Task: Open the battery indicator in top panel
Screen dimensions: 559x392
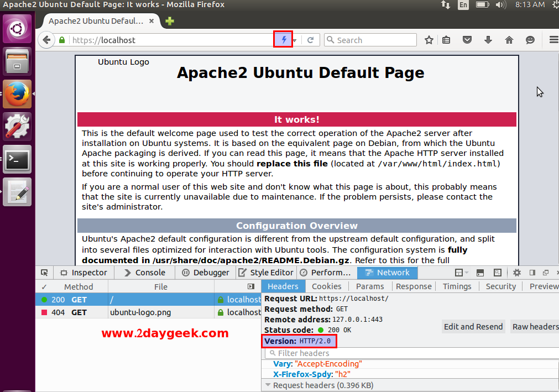Action: pyautogui.click(x=482, y=4)
